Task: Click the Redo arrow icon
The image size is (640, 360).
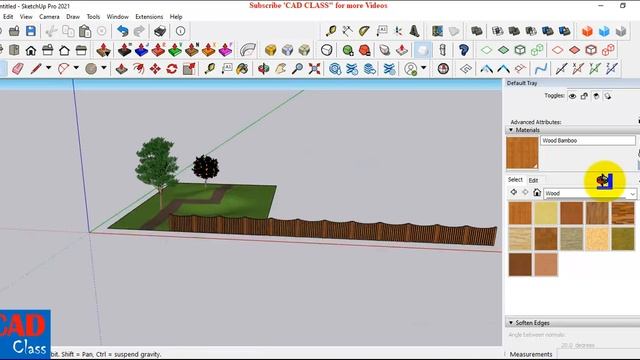Action: [x=139, y=31]
